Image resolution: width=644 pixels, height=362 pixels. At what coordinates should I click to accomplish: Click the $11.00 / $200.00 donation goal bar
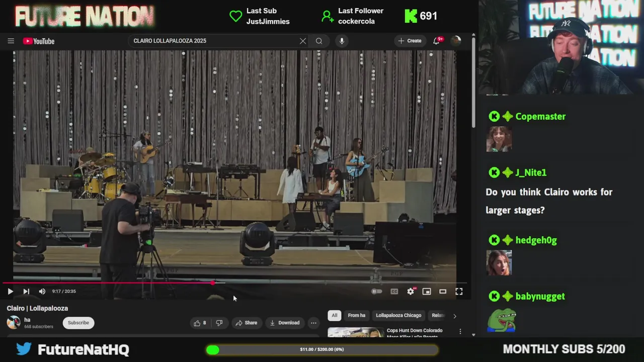[x=322, y=349]
